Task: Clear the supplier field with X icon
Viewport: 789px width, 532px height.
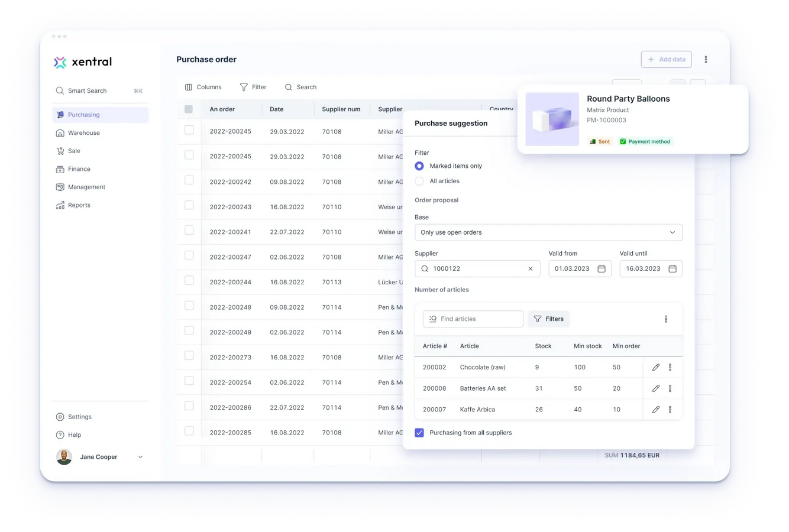Action: tap(531, 268)
